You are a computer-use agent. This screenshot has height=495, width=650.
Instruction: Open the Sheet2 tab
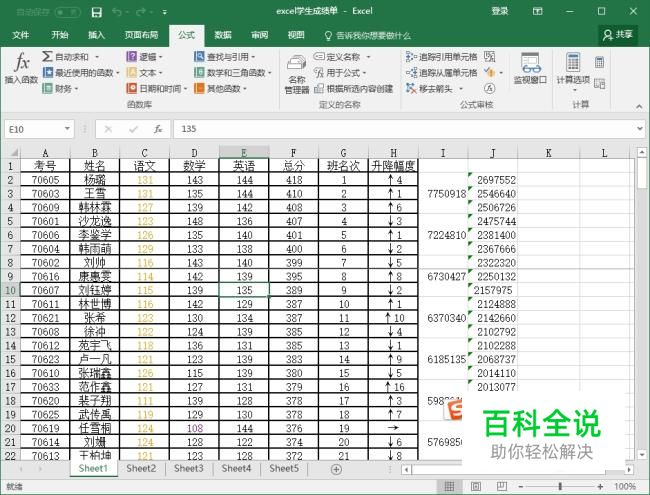coord(141,468)
